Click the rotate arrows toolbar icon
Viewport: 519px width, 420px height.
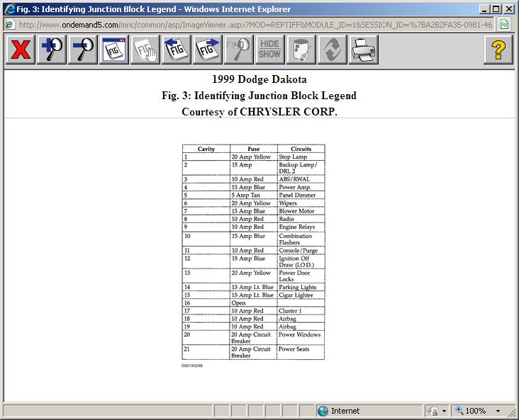pyautogui.click(x=332, y=50)
